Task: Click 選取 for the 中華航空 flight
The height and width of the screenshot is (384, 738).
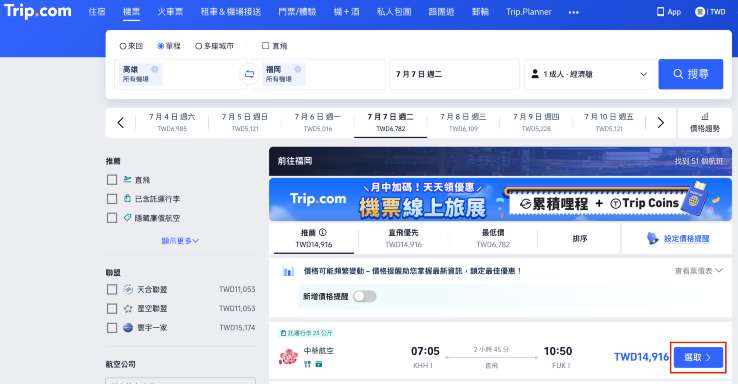Action: click(698, 358)
